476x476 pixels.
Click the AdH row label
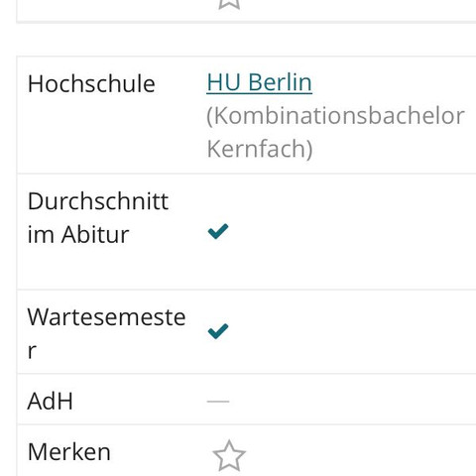click(x=50, y=401)
